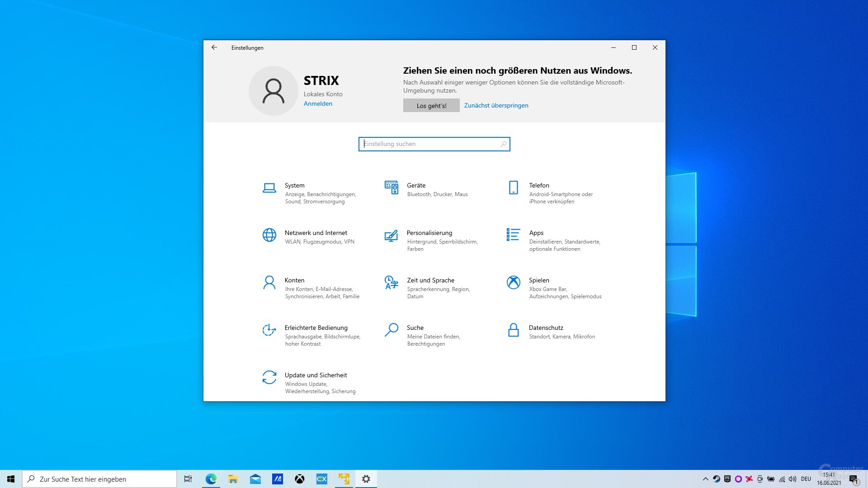868x488 pixels.
Task: Select the Spielen label text
Action: coord(539,280)
